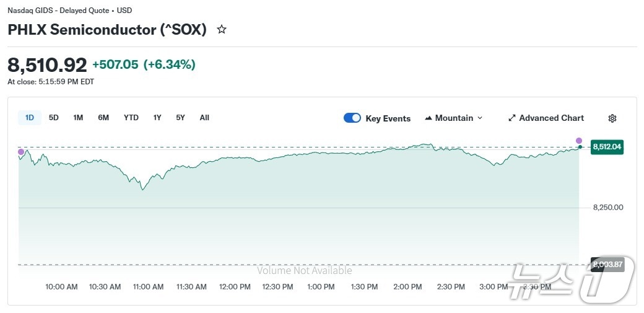The image size is (644, 313).
Task: Expand the Mountain chart type dropdown
Action: point(453,118)
